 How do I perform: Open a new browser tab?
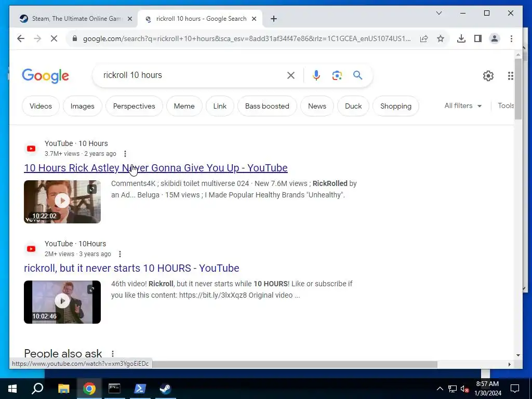(274, 19)
